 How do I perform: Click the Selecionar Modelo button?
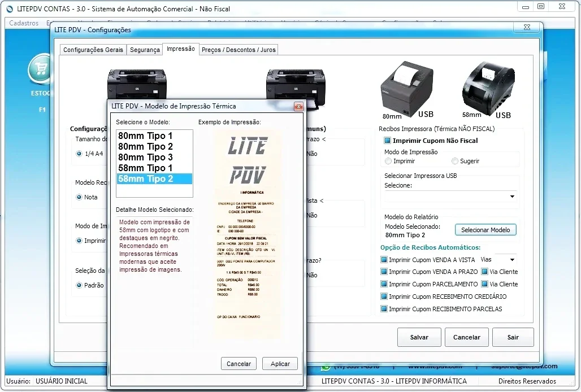click(485, 230)
